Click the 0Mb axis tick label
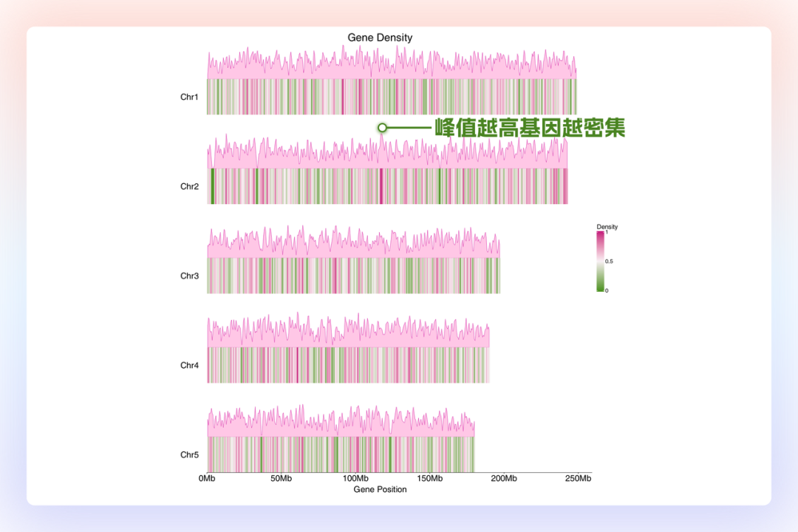 tap(207, 479)
